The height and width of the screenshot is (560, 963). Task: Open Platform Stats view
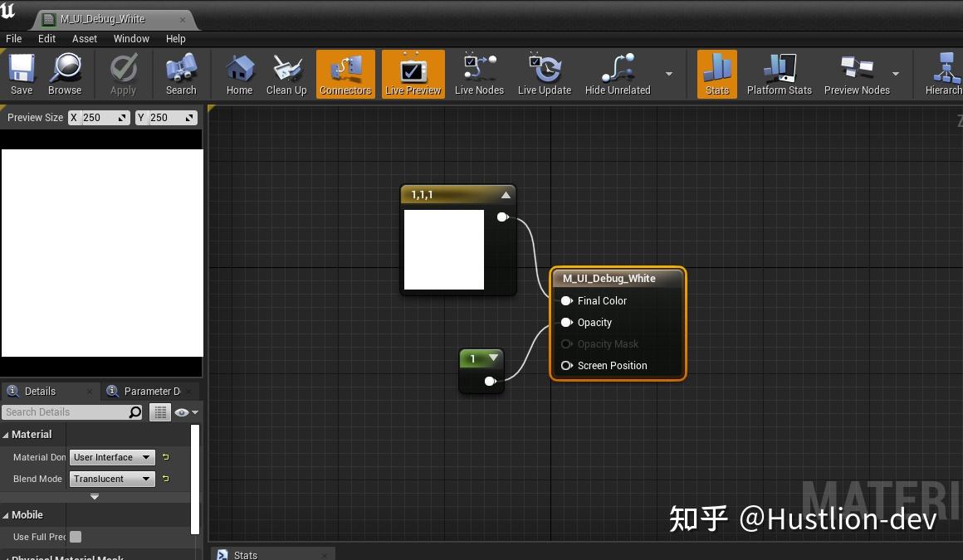coord(779,73)
